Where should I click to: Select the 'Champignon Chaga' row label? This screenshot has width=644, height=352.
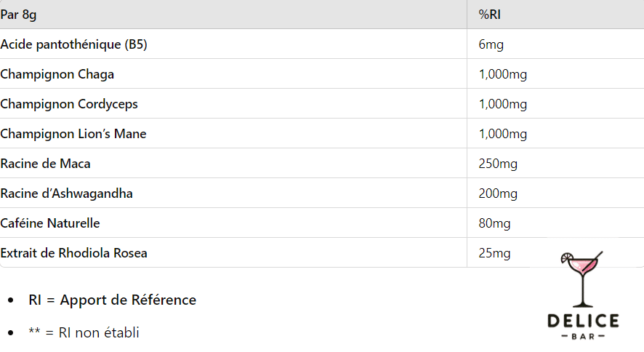point(57,74)
